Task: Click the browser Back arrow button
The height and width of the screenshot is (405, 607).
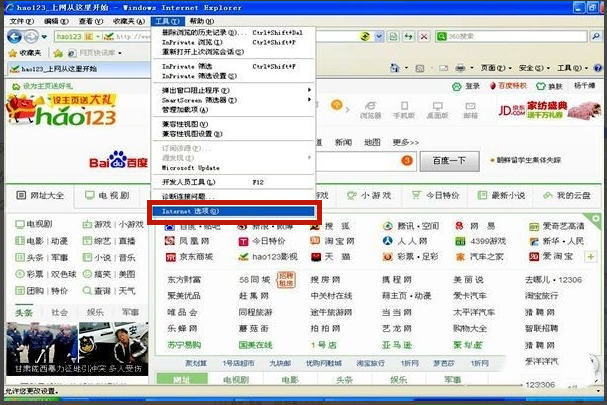Action: pos(15,37)
